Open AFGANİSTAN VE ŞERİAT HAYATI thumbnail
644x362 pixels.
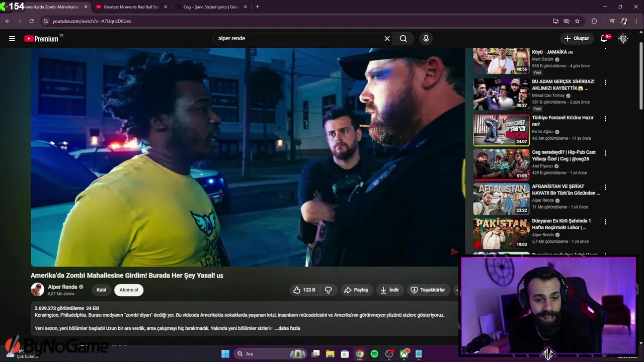pyautogui.click(x=501, y=199)
